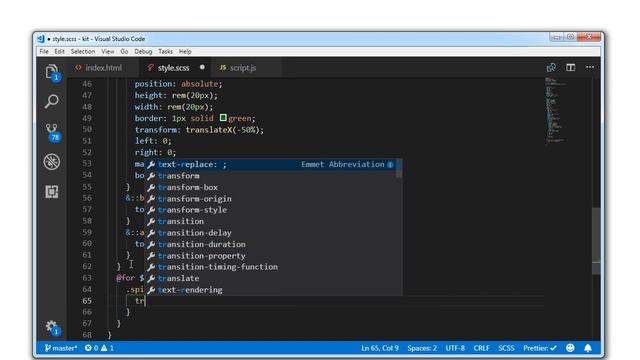Click the editor vertical scrollbar thumb
The image size is (640, 360).
pos(596,241)
